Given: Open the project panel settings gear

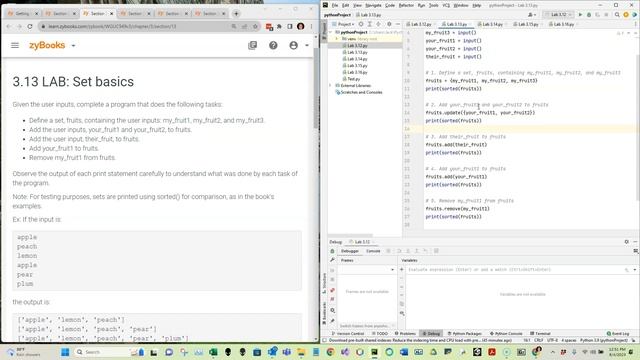Looking at the screenshot, I should (x=389, y=24).
